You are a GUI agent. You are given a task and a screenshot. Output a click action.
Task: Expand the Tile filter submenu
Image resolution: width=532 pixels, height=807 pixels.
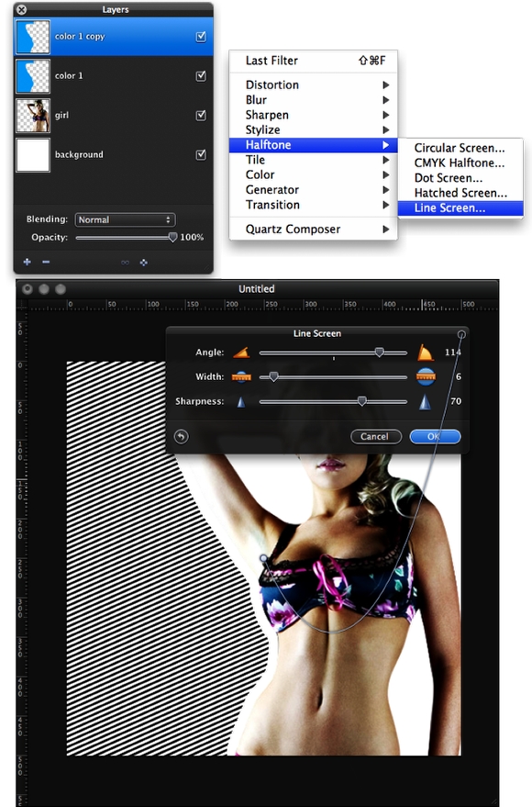pos(313,160)
